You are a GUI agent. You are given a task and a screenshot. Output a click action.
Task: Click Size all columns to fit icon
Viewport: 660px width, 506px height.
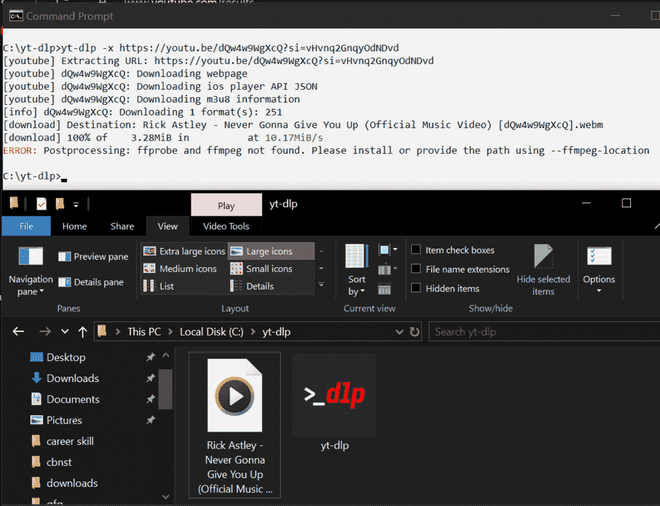click(x=384, y=289)
